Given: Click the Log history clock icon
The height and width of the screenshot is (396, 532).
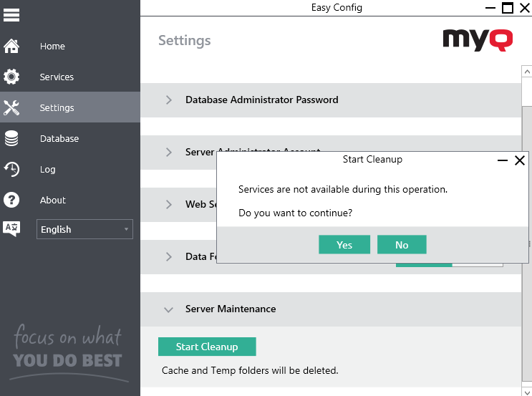Looking at the screenshot, I should coord(11,170).
